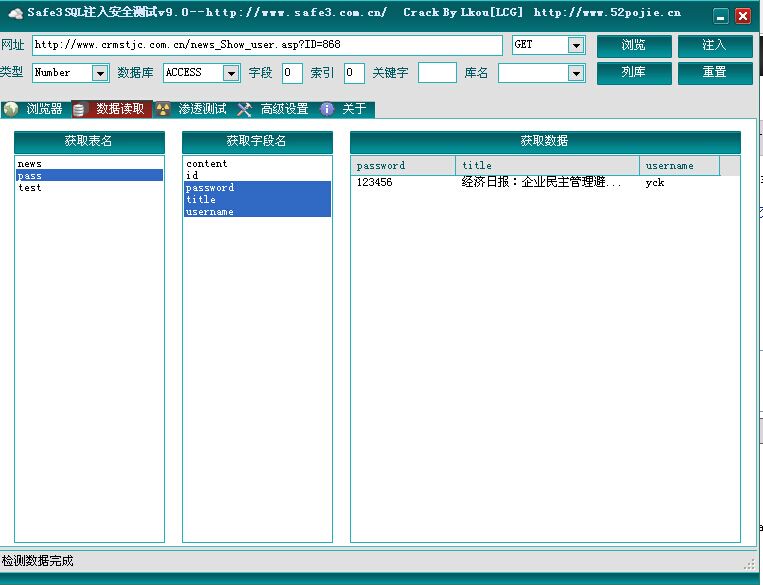Select the title field in list

click(257, 199)
